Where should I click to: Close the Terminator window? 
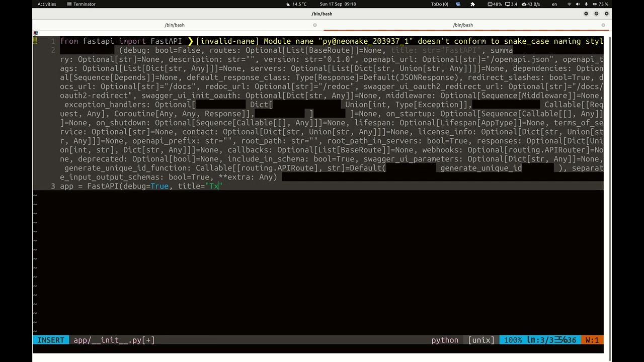pyautogui.click(x=606, y=14)
